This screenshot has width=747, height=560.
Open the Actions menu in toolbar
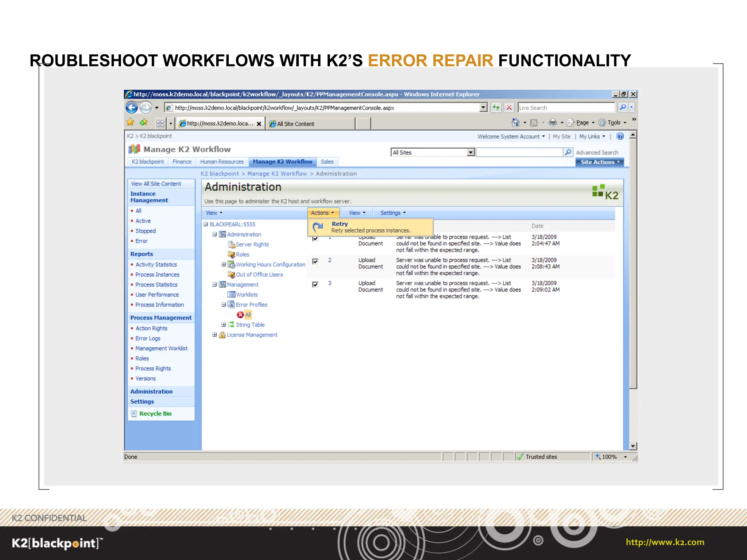[x=323, y=213]
